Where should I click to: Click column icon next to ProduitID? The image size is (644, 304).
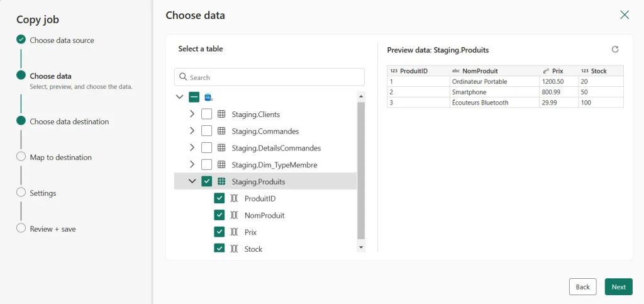point(234,198)
